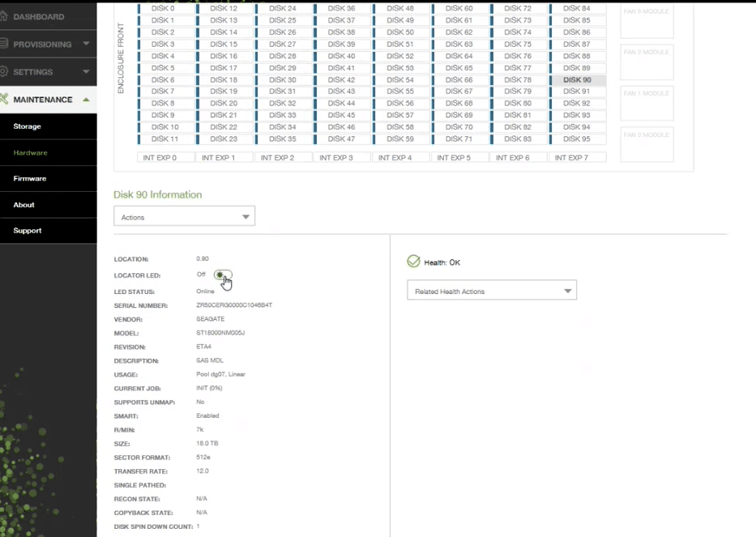Select DISK 89 slot
Screen dimensions: 756x537
point(578,68)
